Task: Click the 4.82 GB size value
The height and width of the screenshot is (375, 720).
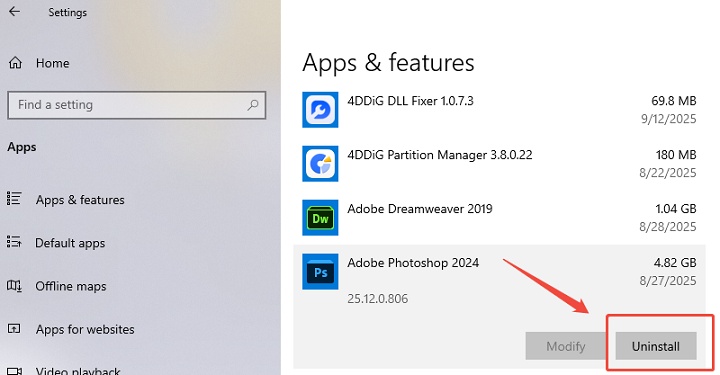Action: tap(675, 263)
